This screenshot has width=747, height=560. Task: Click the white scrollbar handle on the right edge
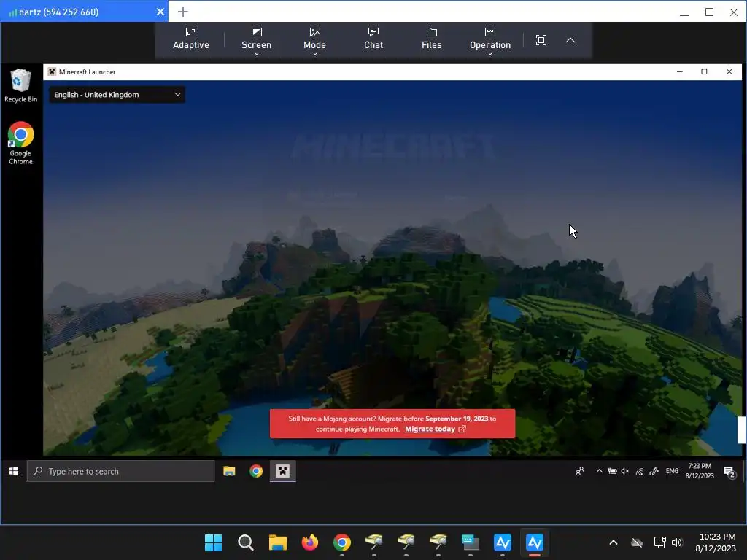(741, 429)
